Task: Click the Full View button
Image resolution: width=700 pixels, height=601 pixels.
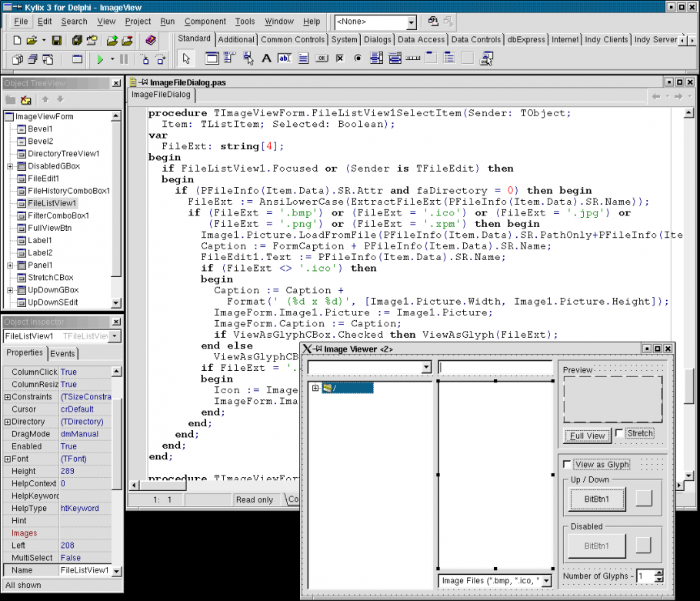Action: (x=587, y=436)
